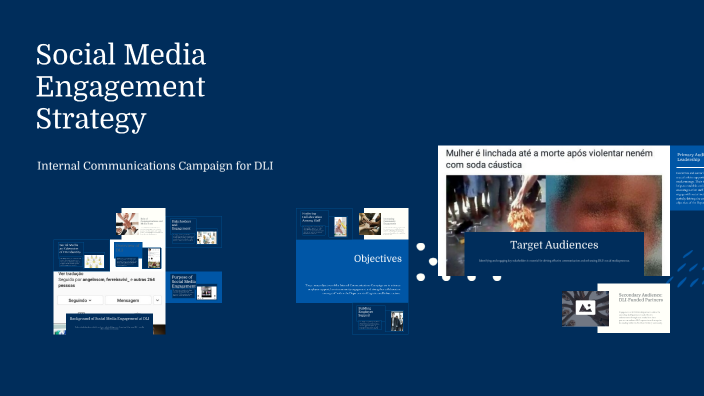
Task: Click the Seguindo dropdown button in embedded screenshot
Action: [x=80, y=300]
